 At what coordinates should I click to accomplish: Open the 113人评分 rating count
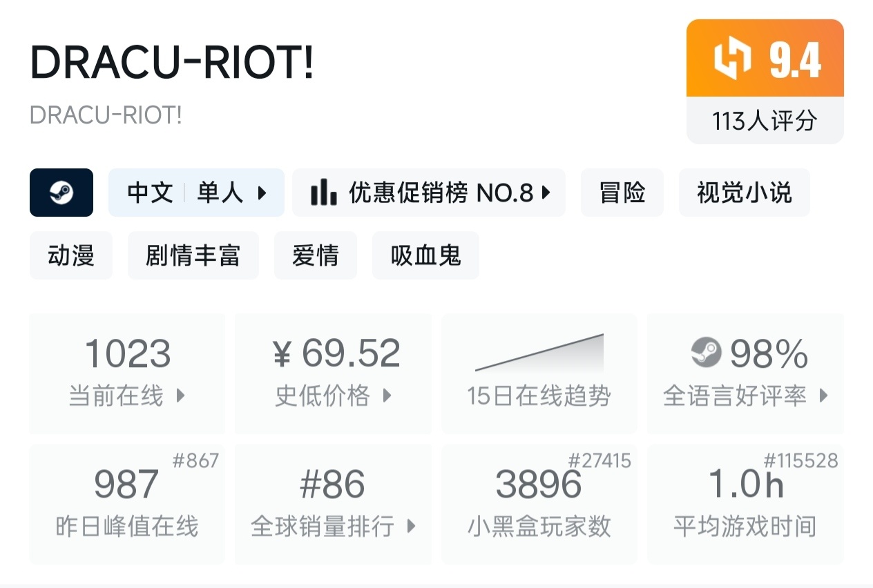[x=765, y=121]
